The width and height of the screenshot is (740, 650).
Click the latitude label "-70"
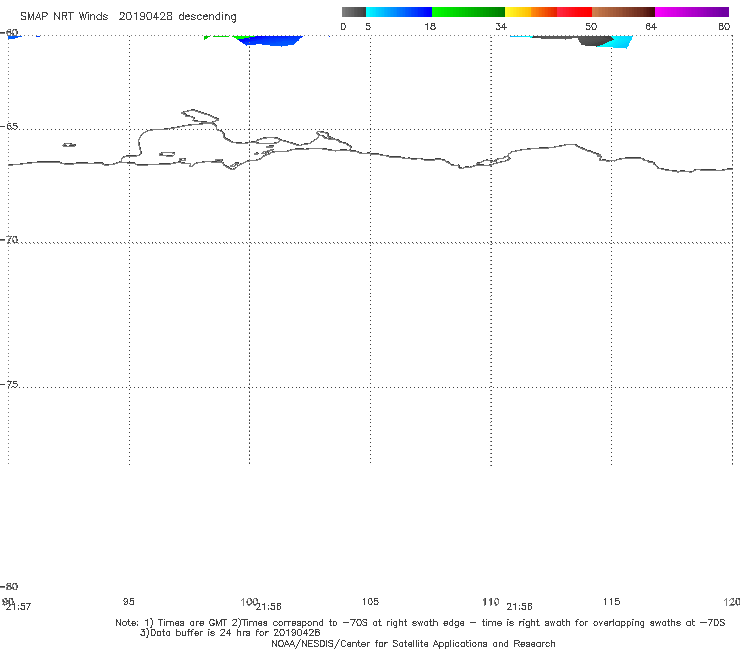pyautogui.click(x=9, y=240)
